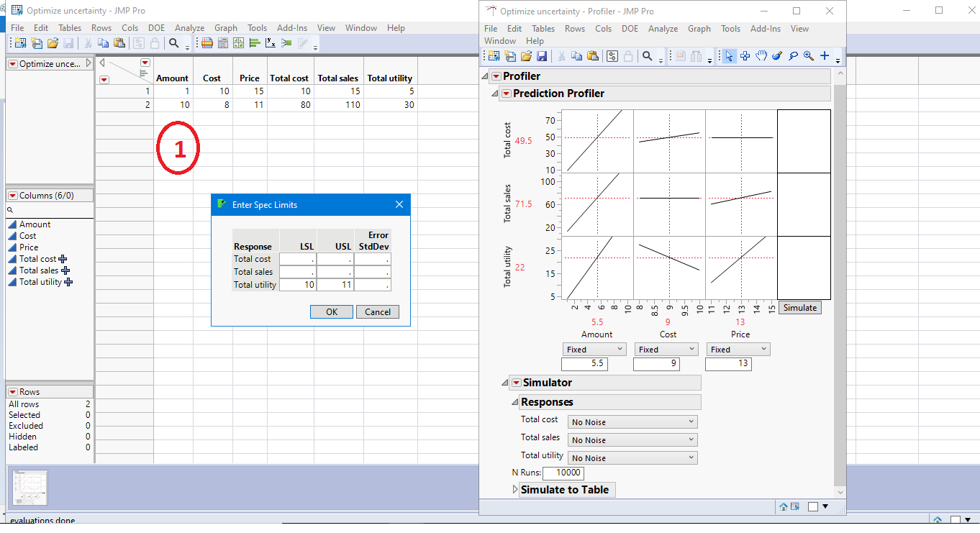Click inside the N Runs input field
The width and height of the screenshot is (980, 533).
[x=563, y=473]
